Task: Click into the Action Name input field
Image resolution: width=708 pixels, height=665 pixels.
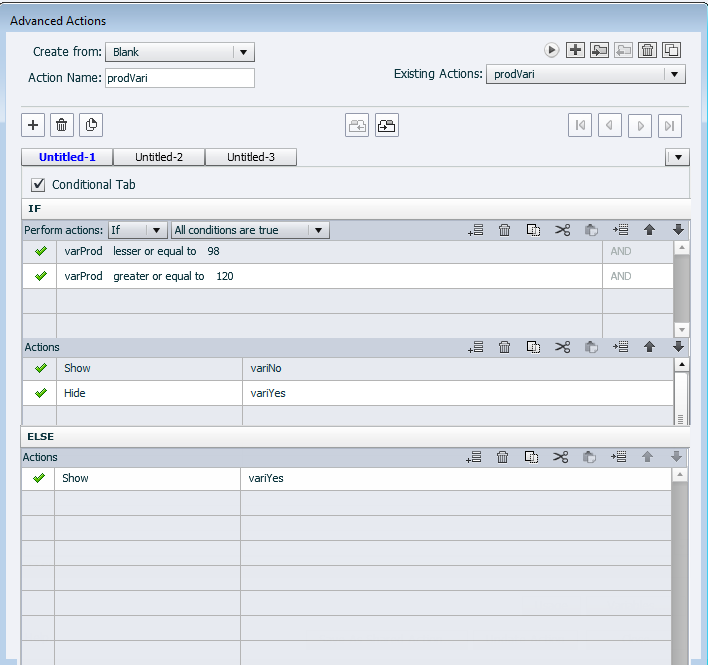Action: click(179, 78)
